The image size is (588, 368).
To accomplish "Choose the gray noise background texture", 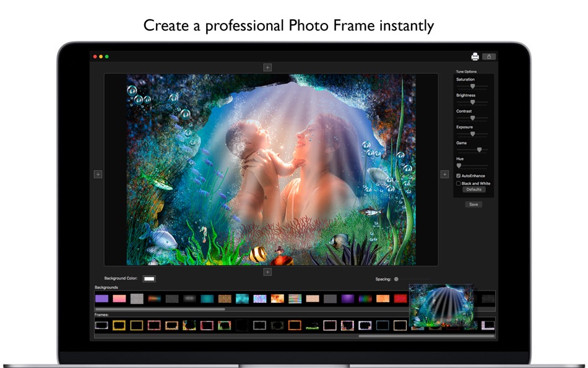I will pos(137,299).
